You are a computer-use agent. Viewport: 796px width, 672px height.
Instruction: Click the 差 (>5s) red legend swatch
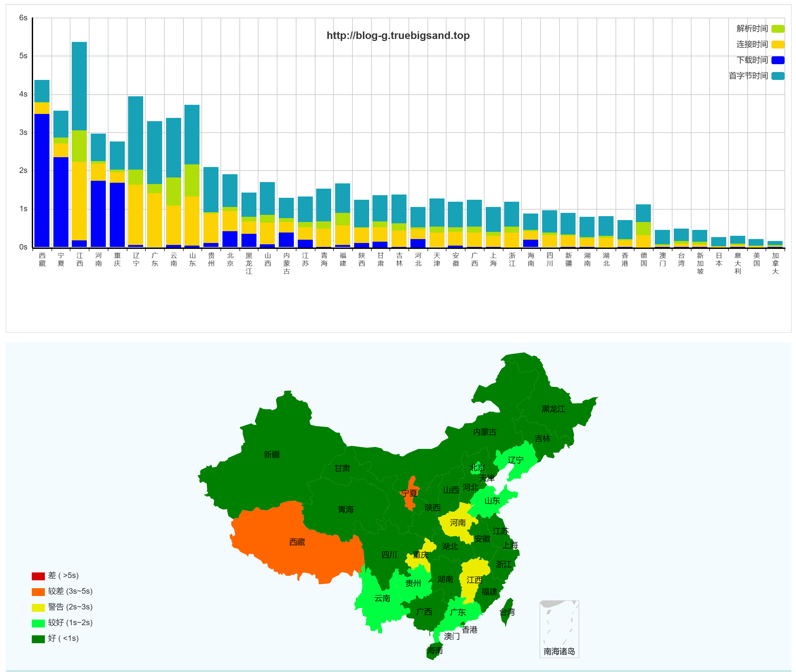38,576
